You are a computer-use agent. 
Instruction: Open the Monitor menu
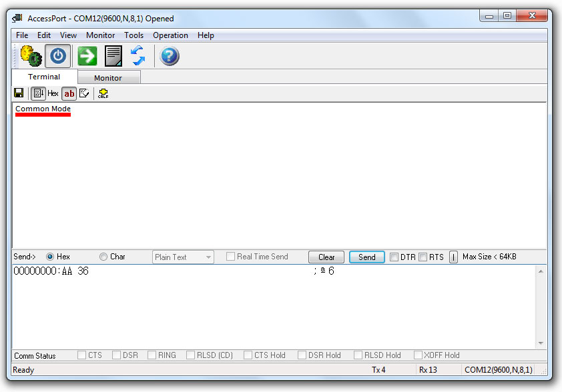pyautogui.click(x=100, y=35)
